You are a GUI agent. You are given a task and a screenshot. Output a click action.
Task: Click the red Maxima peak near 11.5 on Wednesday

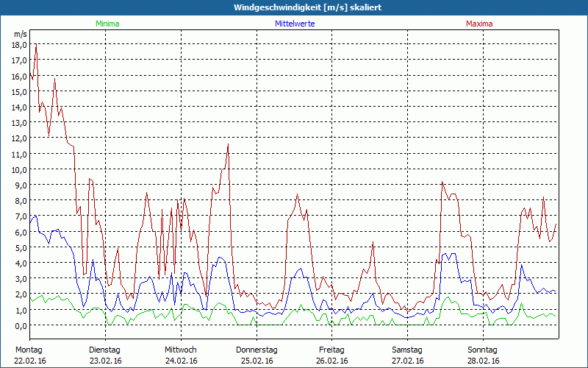pyautogui.click(x=228, y=144)
